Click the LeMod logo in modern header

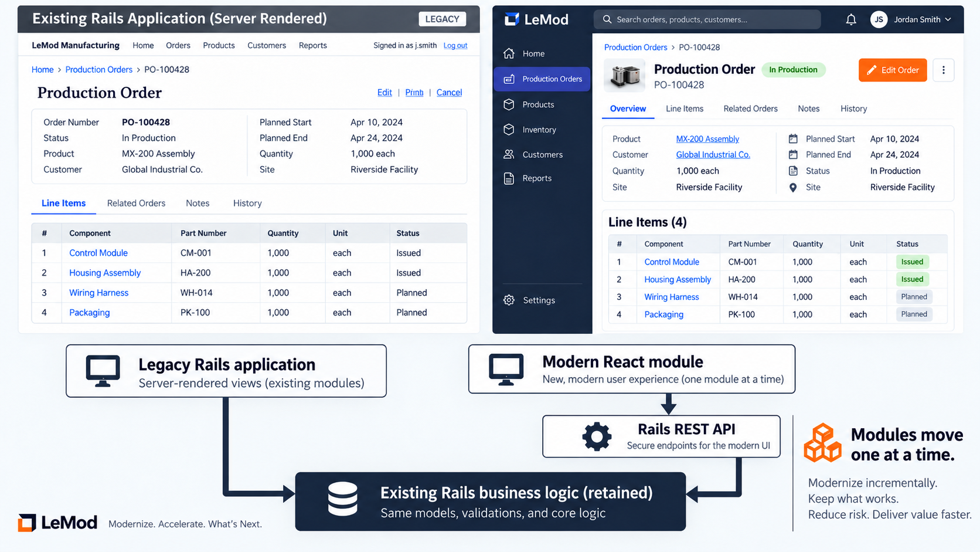(536, 19)
